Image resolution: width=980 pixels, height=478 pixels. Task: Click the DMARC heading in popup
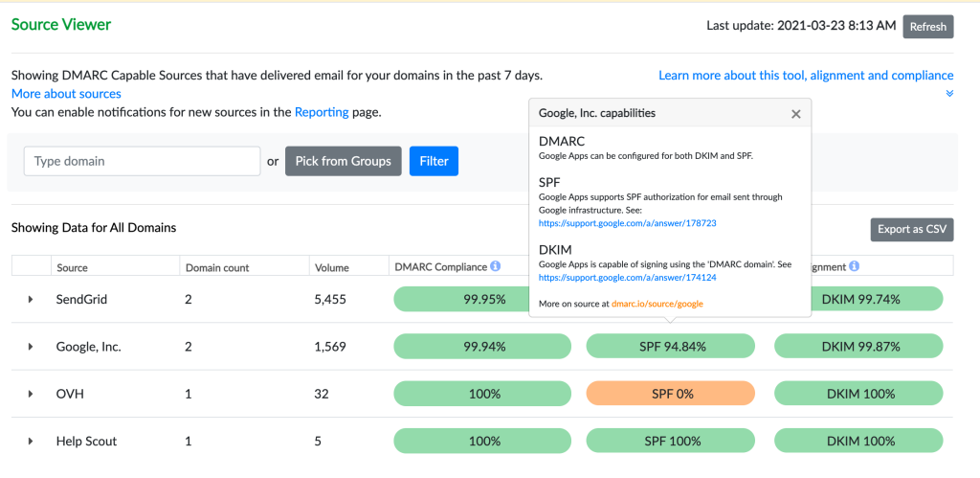(x=561, y=142)
